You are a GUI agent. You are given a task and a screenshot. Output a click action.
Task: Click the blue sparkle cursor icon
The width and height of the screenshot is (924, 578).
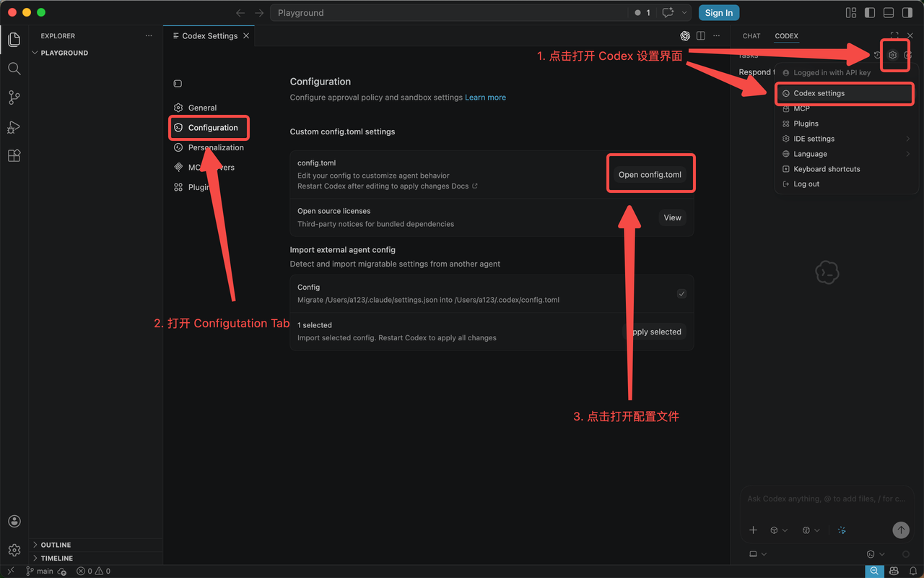[x=842, y=530]
